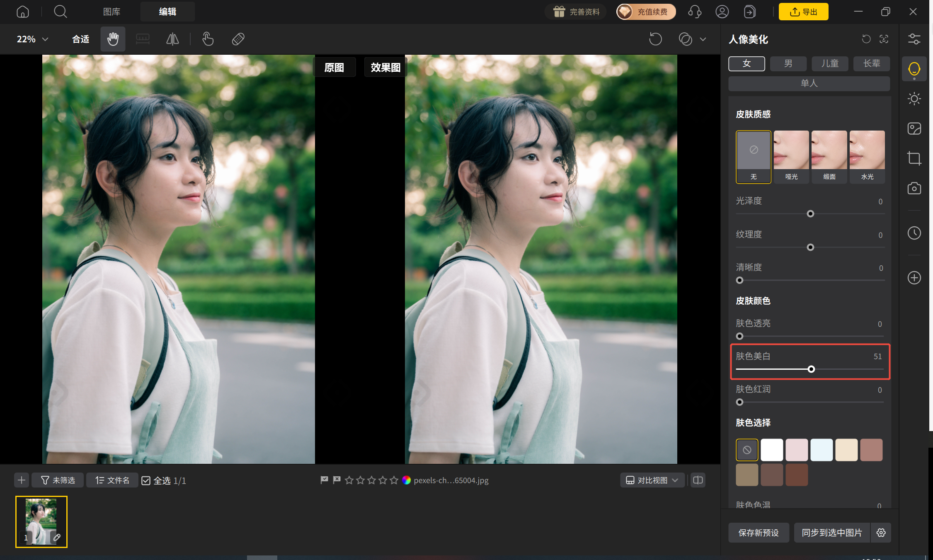Open the 对比视图 view dropdown
Image resolution: width=933 pixels, height=560 pixels.
[652, 480]
